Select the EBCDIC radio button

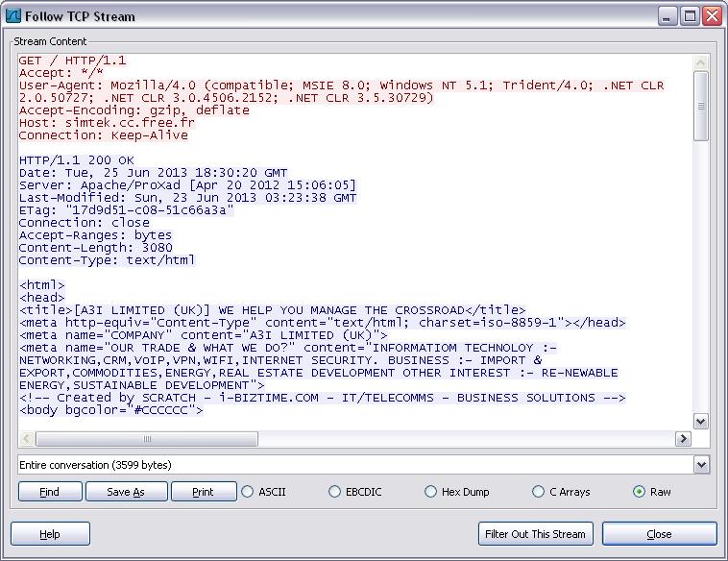tap(355, 492)
